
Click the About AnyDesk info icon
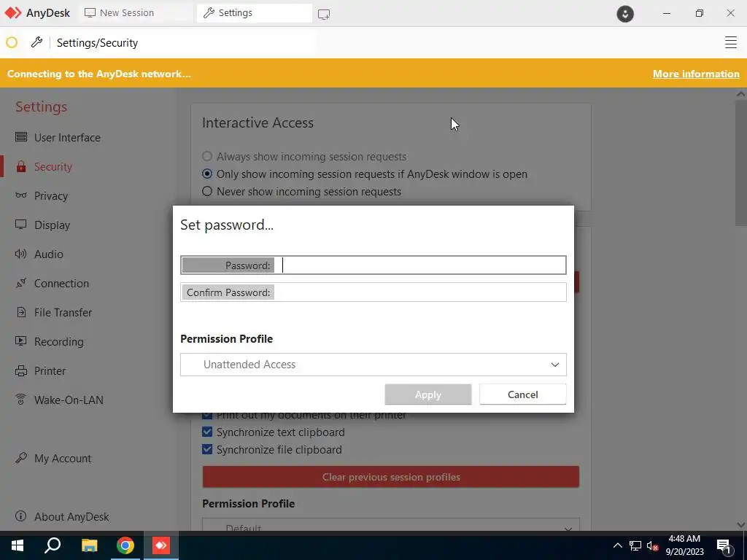(x=21, y=516)
